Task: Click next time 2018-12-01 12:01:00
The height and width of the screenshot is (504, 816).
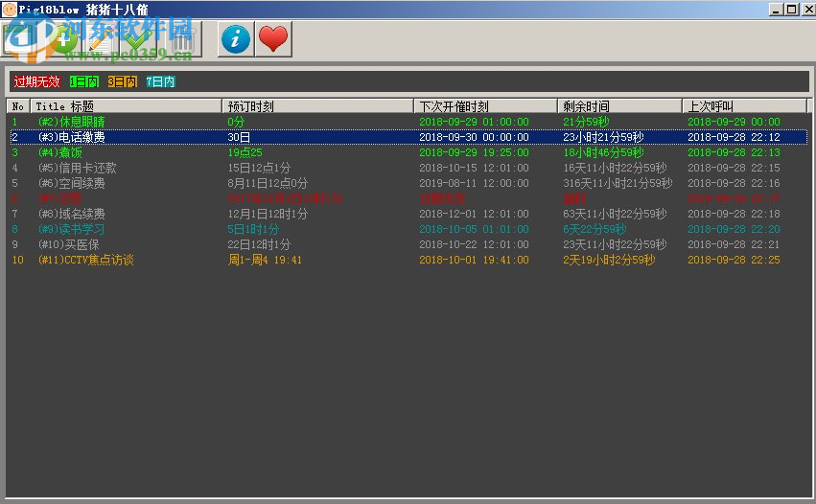Action: coord(474,214)
